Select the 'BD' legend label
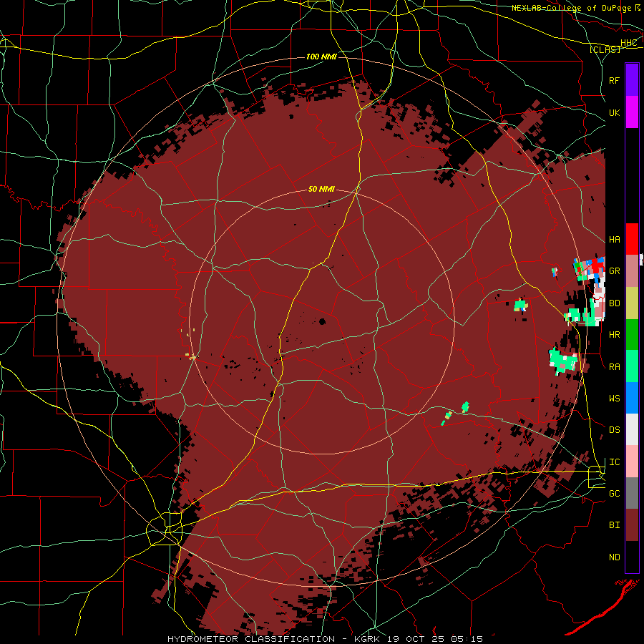This screenshot has height=644, width=644. point(614,303)
